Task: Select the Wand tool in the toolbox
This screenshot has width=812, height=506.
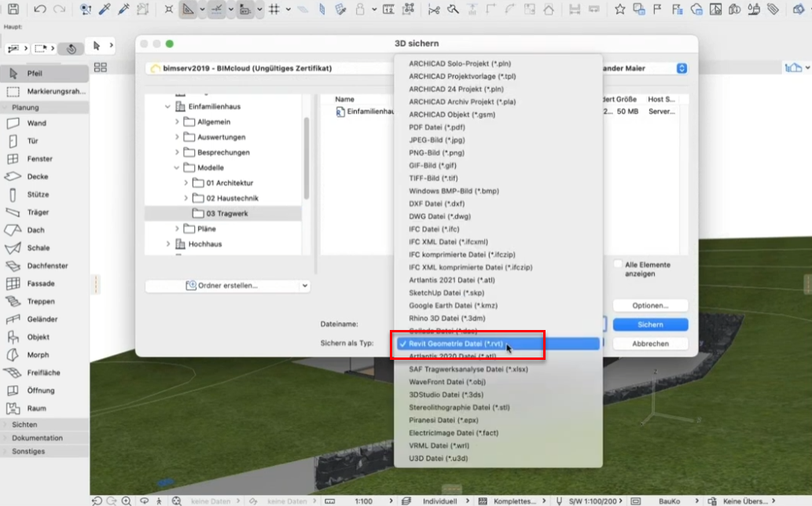Action: pos(36,123)
